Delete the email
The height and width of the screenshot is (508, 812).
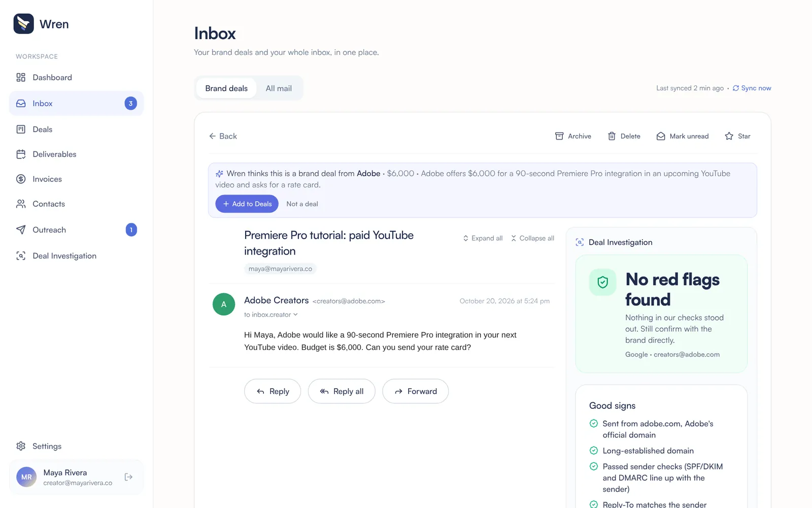[624, 136]
